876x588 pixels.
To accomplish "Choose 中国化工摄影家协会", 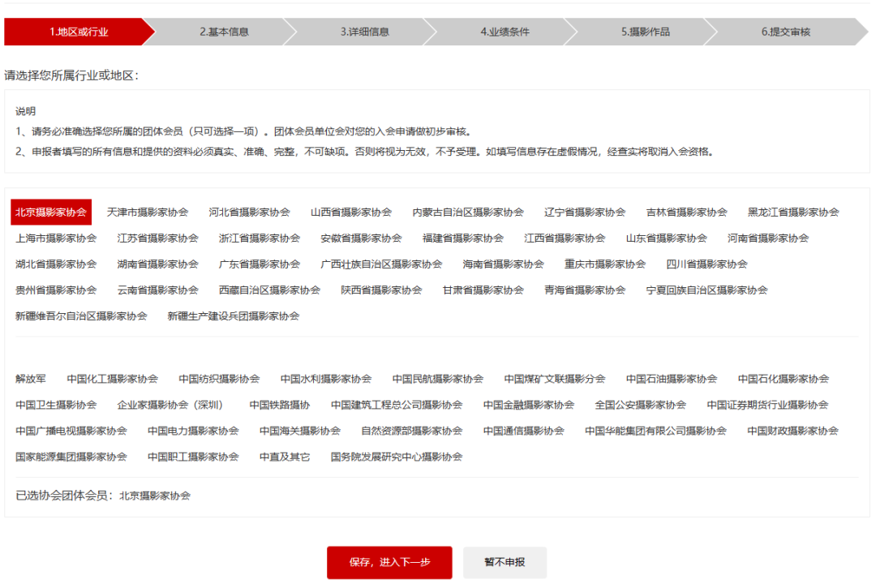I will (x=112, y=379).
